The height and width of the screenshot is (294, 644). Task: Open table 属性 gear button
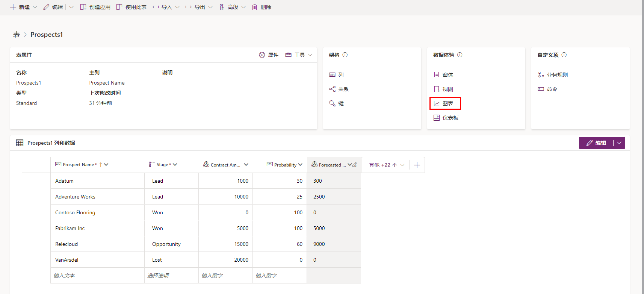[269, 55]
